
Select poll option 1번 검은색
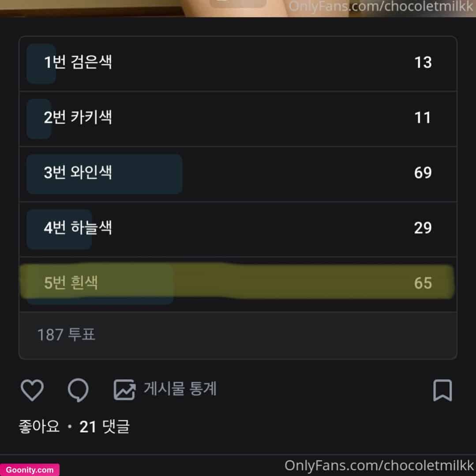(238, 64)
